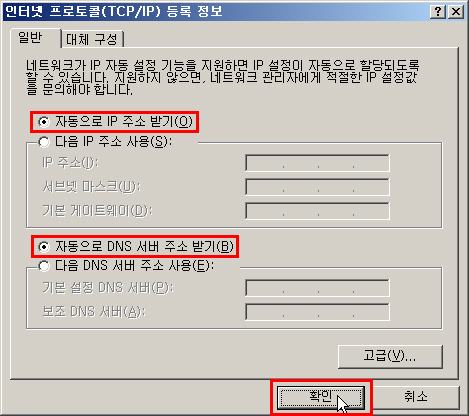Viewport: 469px width, 416px height.
Task: Open the 대체 구성 tab
Action: click(x=92, y=39)
